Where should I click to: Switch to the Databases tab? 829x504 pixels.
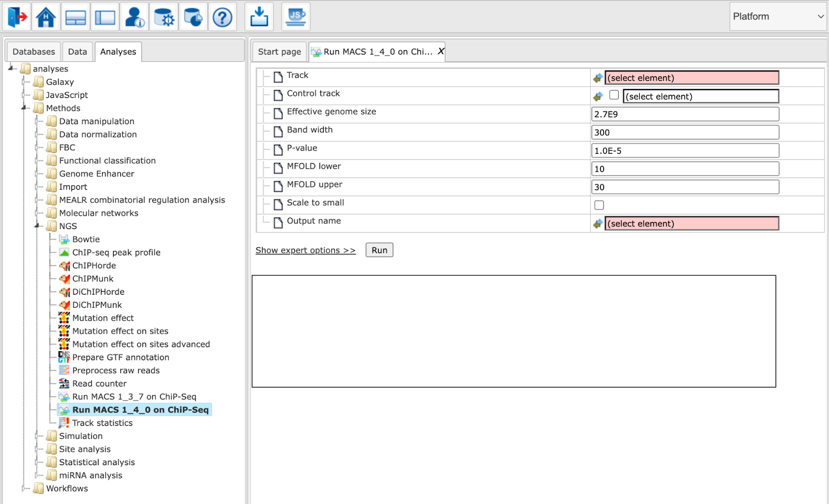34,52
